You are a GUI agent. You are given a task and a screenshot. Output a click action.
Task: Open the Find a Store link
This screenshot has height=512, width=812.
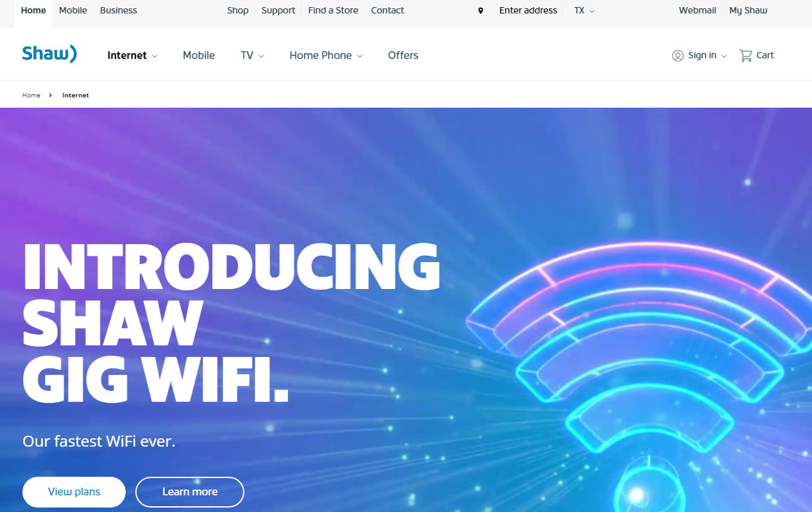pos(334,11)
